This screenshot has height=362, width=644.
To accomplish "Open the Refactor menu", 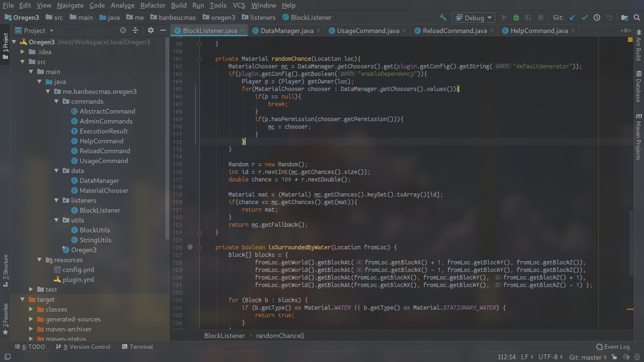I will [153, 5].
